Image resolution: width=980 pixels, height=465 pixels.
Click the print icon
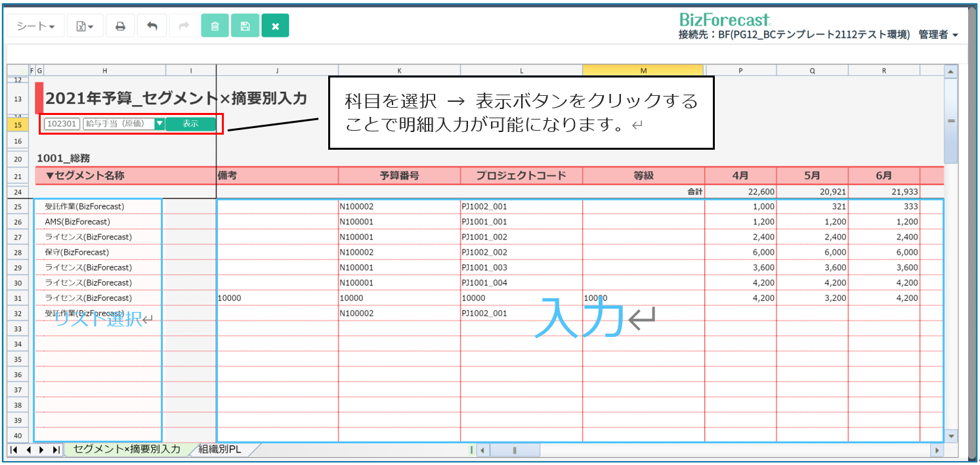click(x=120, y=26)
